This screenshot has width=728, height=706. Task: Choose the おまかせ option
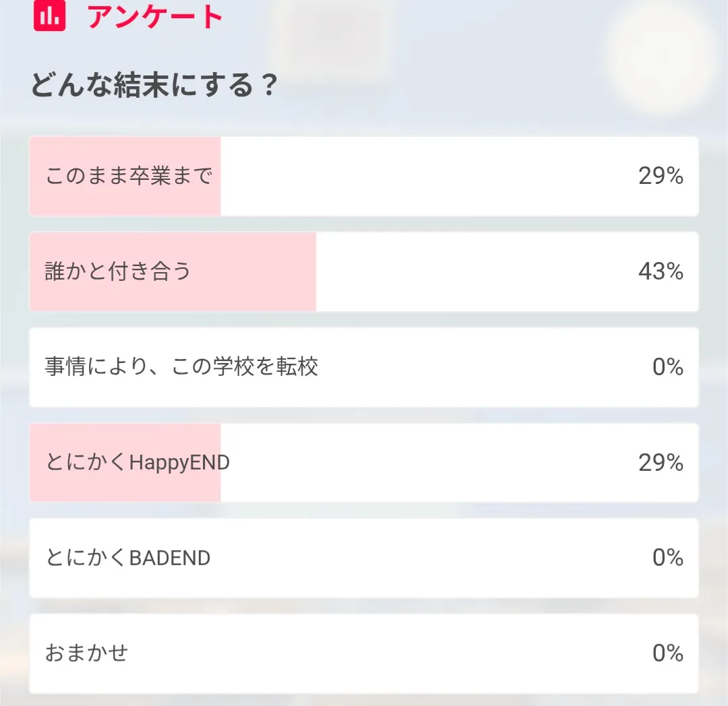click(86, 653)
